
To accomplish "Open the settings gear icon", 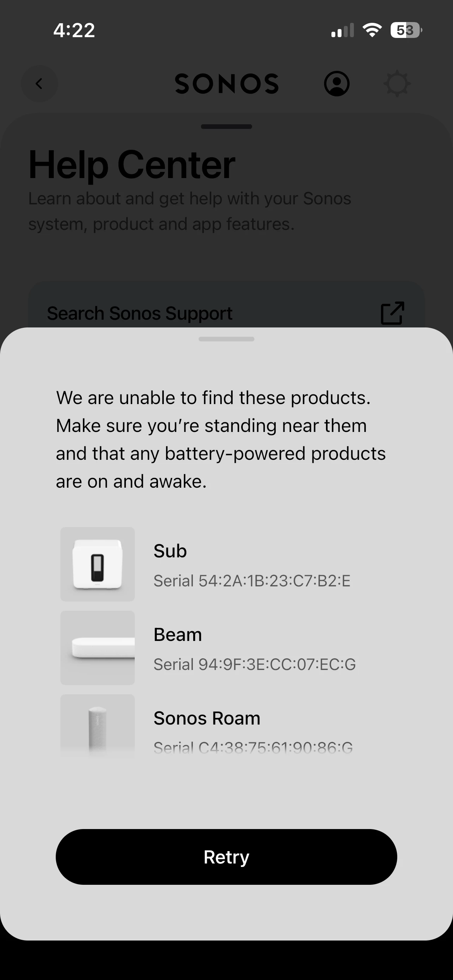I will [397, 84].
